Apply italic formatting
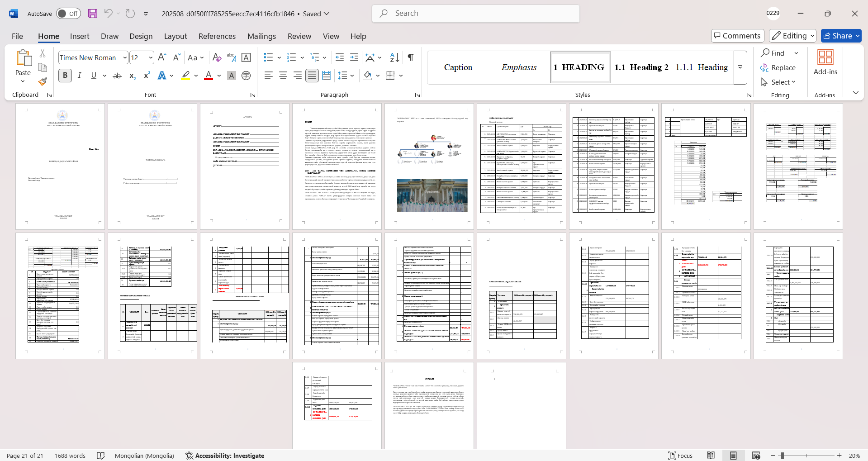 click(80, 76)
